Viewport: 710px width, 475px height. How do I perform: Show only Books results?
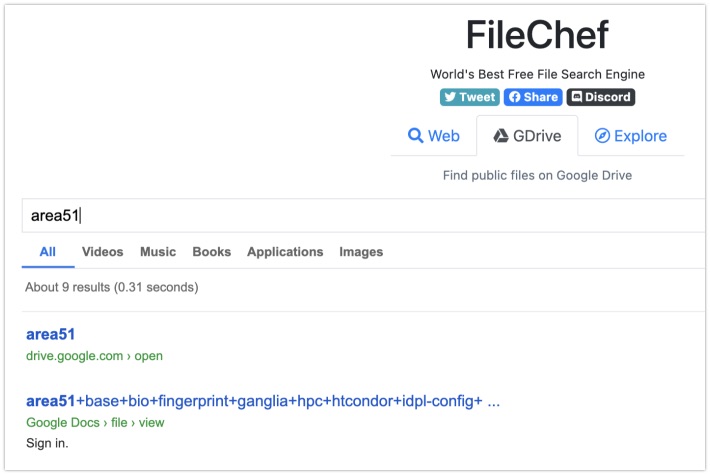click(x=211, y=252)
